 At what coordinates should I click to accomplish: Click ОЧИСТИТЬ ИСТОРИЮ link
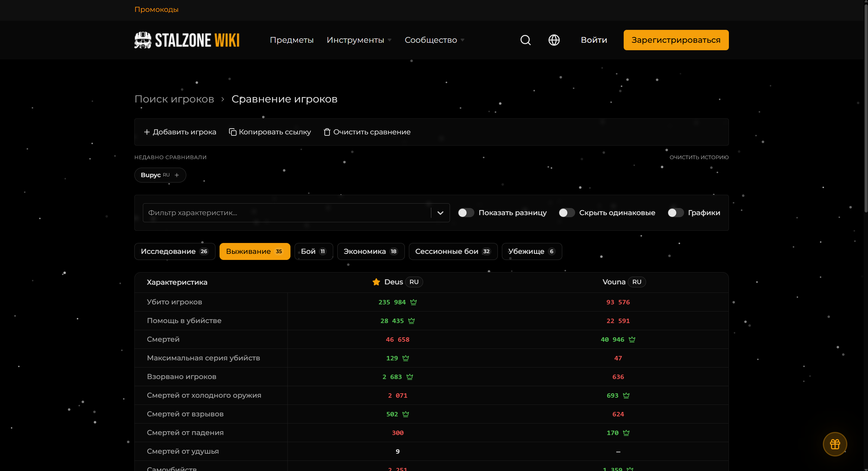[x=699, y=157]
